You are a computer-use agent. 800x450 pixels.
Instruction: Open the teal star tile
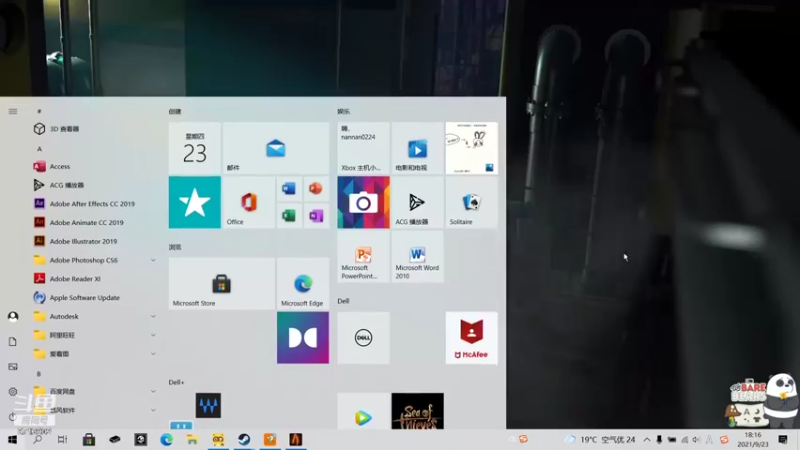click(x=195, y=202)
